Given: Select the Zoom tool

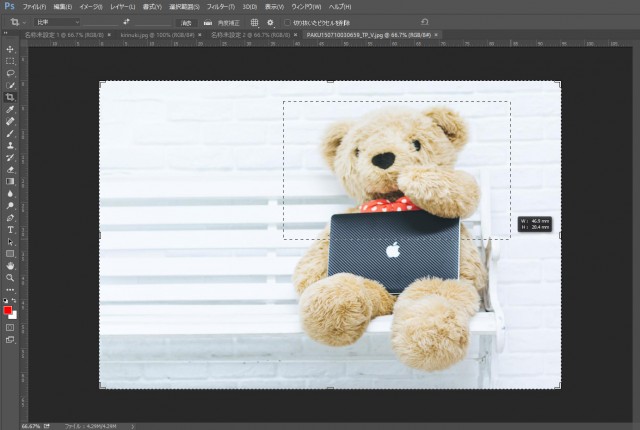Looking at the screenshot, I should point(10,277).
